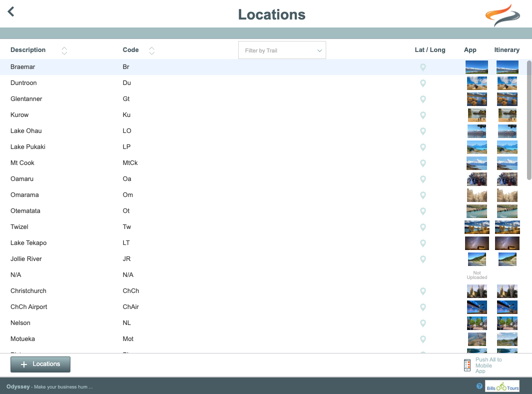This screenshot has height=394, width=532.
Task: Open Motueka Itinerary thumbnail
Action: (507, 339)
